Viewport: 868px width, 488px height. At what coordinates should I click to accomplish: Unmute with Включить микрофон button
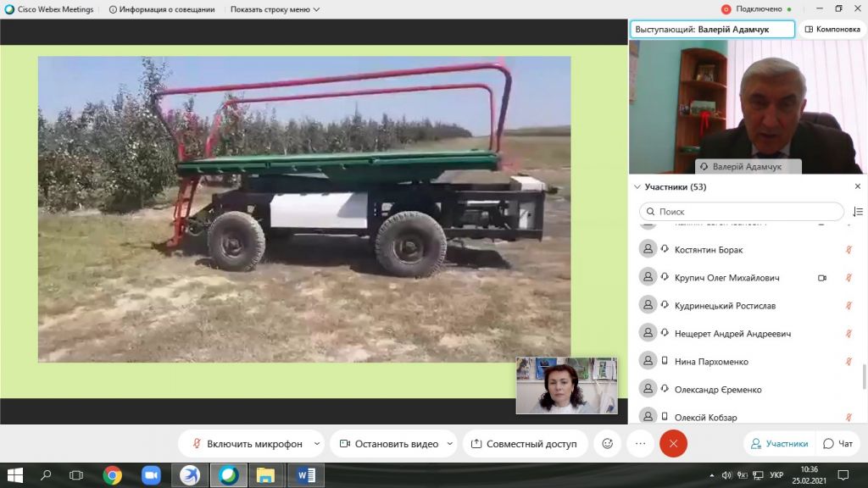pos(246,443)
